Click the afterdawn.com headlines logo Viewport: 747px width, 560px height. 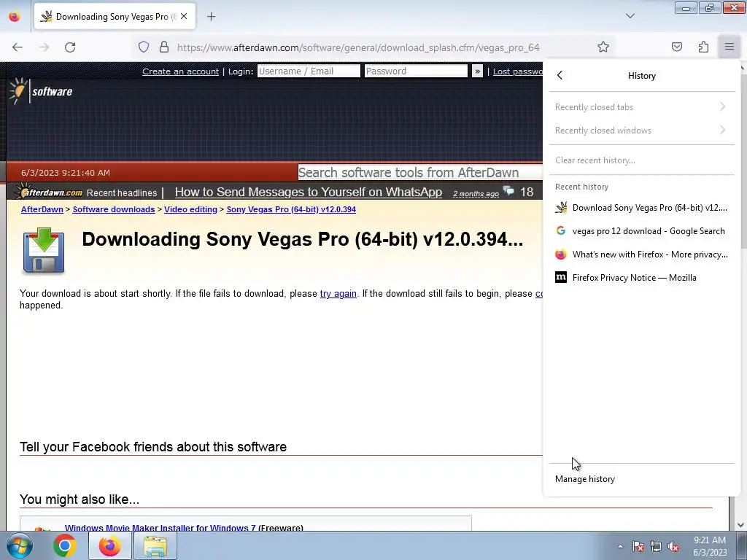(49, 192)
